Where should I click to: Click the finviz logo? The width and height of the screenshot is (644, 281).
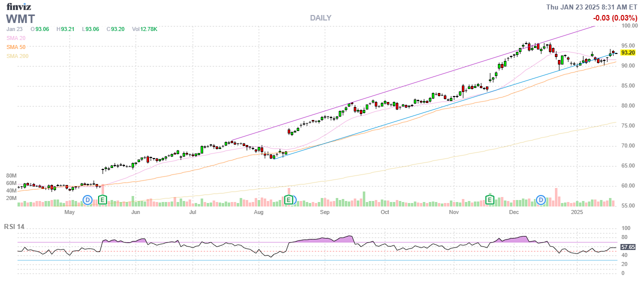[x=20, y=6]
